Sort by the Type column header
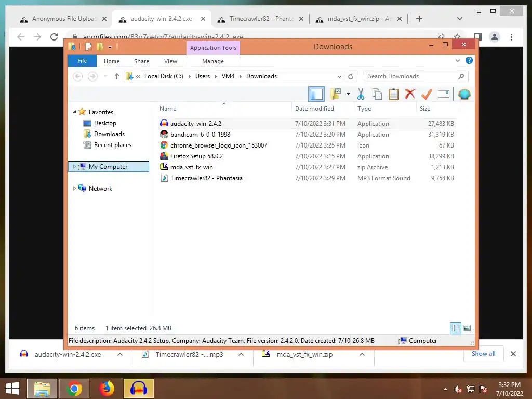 coord(385,109)
